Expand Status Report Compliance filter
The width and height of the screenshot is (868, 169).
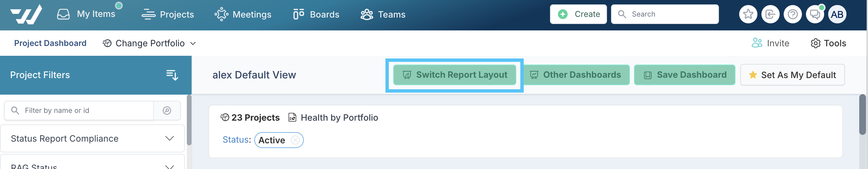(92, 139)
